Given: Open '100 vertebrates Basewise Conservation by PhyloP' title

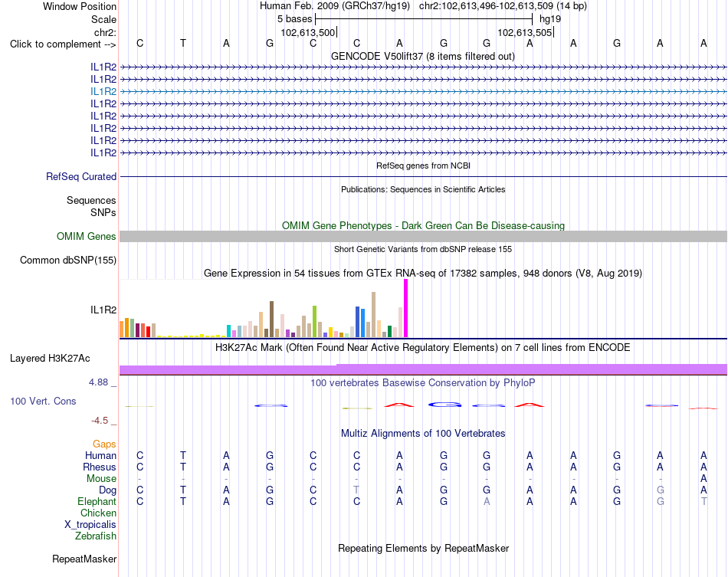Looking at the screenshot, I should [423, 383].
